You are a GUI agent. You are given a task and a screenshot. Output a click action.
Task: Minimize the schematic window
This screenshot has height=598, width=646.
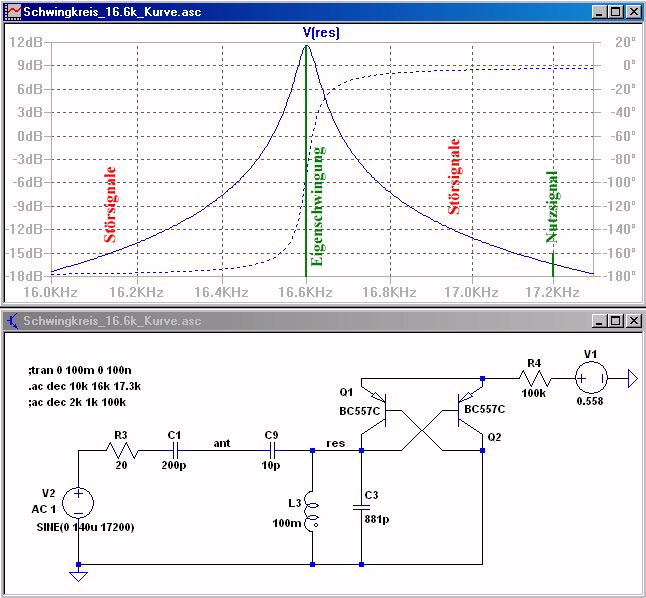[599, 321]
